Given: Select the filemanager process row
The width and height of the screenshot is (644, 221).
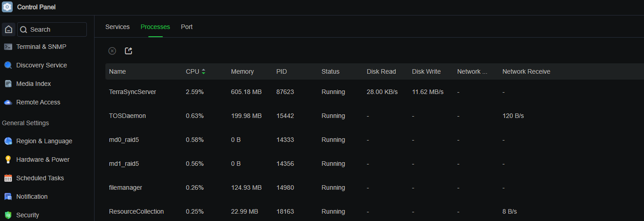Looking at the screenshot, I should pos(374,187).
